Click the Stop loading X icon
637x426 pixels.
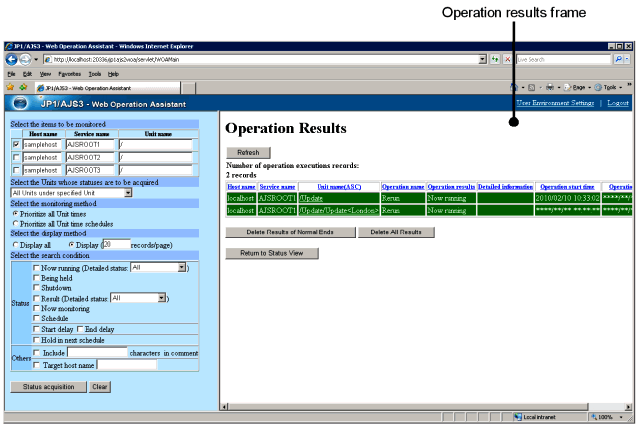click(507, 60)
